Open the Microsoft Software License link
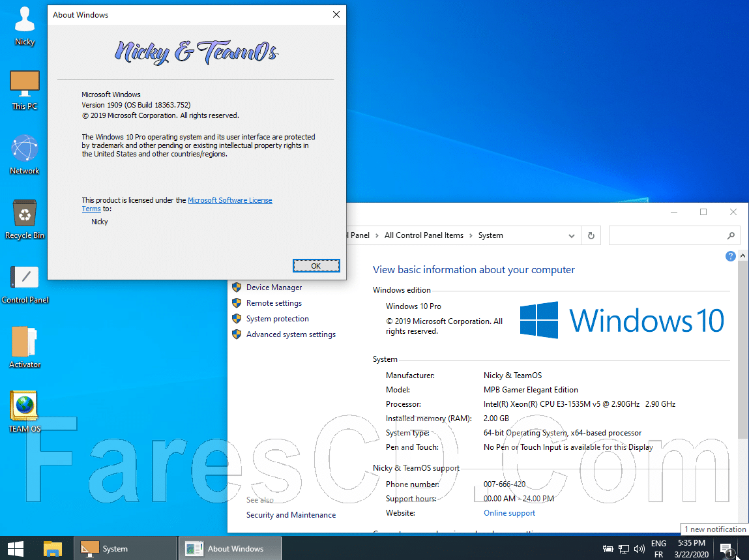This screenshot has width=749, height=560. [x=229, y=200]
